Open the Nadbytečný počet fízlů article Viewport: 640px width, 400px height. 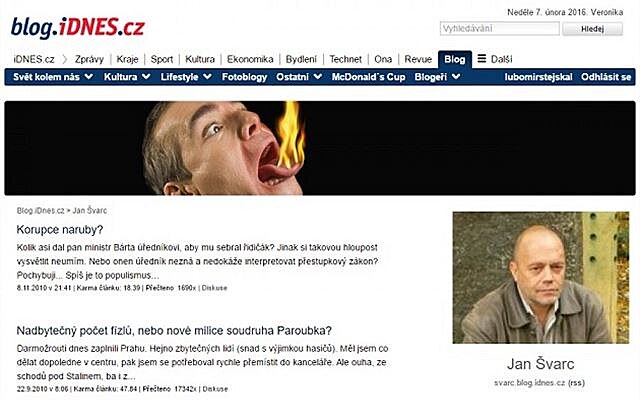coord(174,330)
